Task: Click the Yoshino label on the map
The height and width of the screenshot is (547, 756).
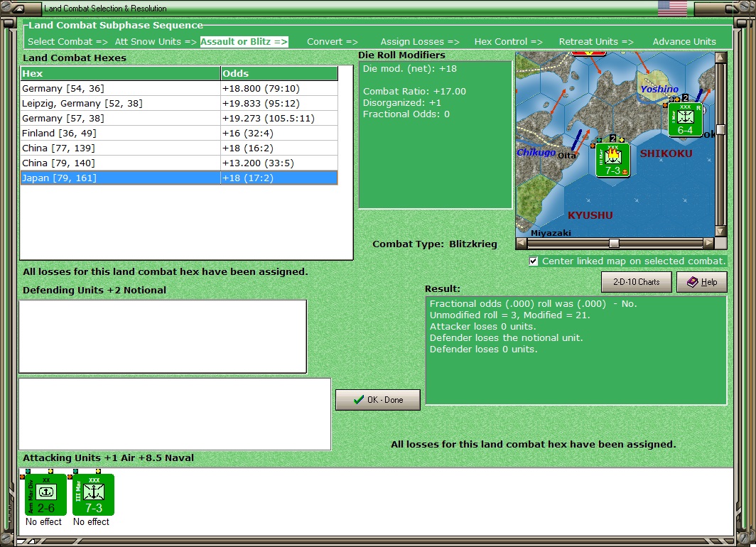Action: [659, 90]
